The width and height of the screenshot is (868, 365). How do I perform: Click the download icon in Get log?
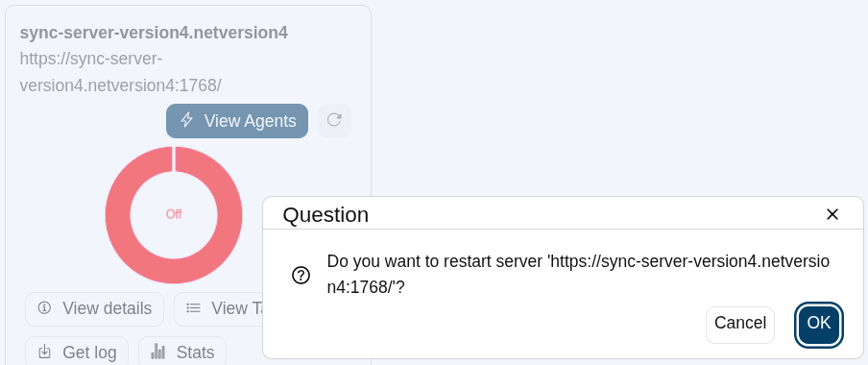[x=45, y=352]
